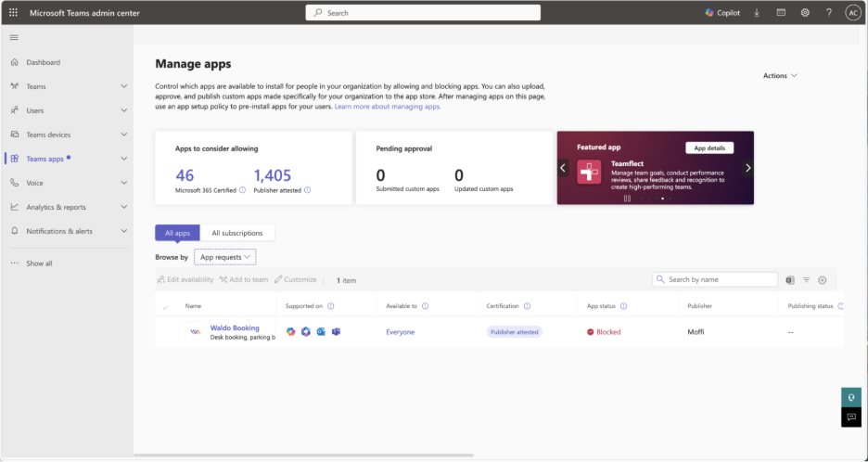The image size is (868, 462).
Task: Click Add to team in the toolbar
Action: tap(244, 280)
